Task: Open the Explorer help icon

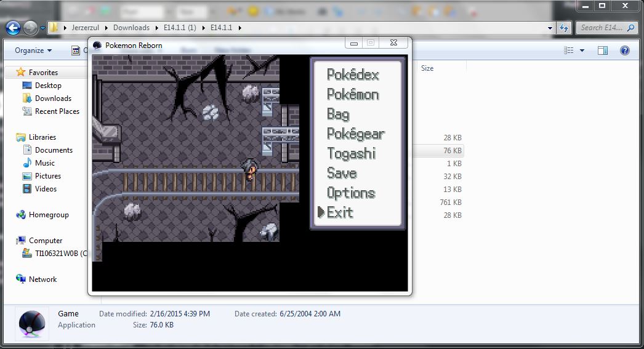Action: (x=624, y=50)
